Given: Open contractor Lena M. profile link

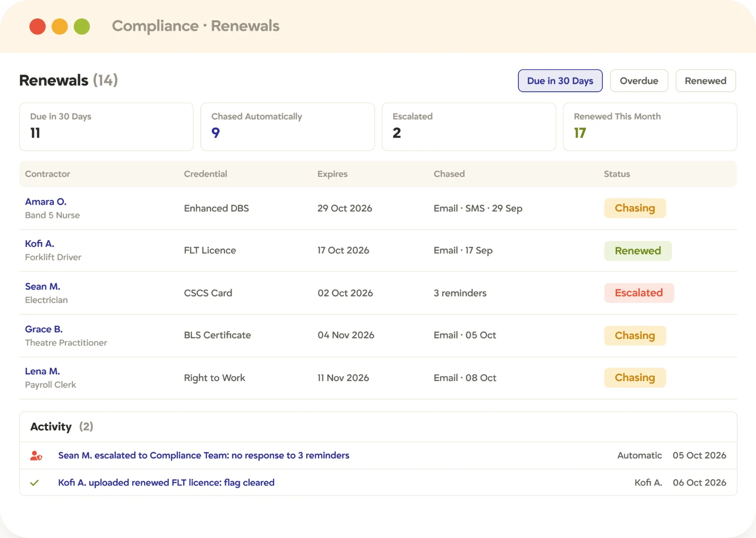Looking at the screenshot, I should (43, 372).
